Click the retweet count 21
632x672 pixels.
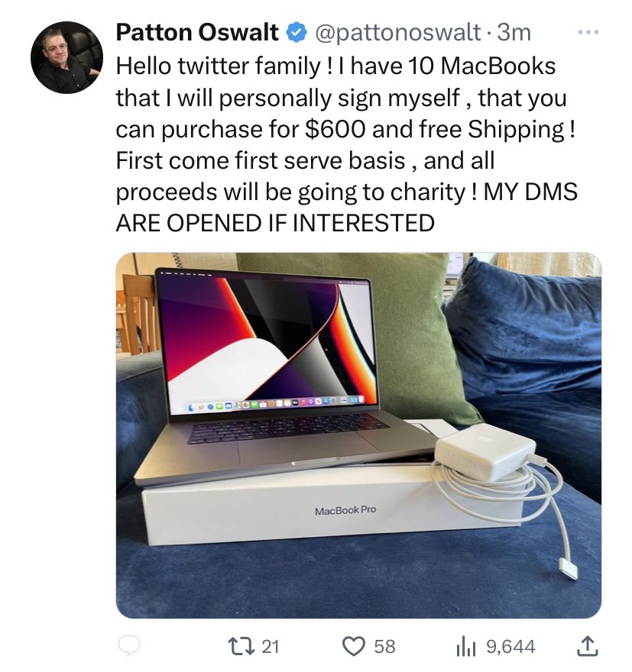tap(270, 646)
